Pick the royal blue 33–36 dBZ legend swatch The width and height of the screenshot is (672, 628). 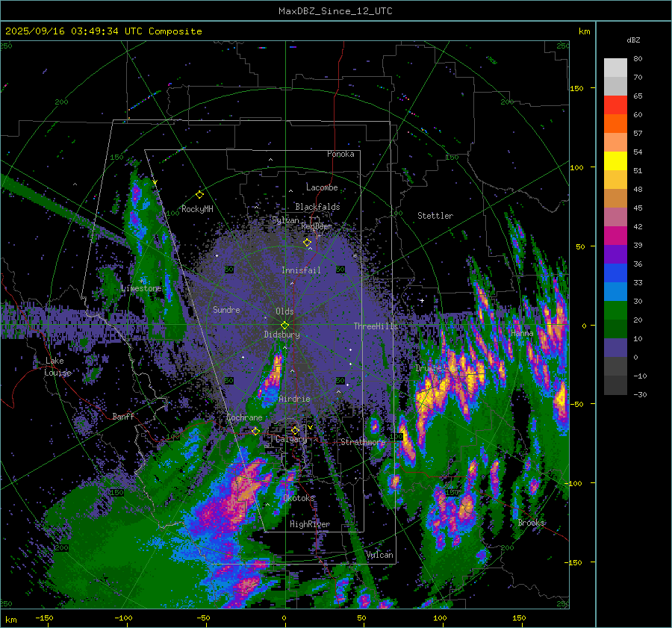[x=615, y=273]
